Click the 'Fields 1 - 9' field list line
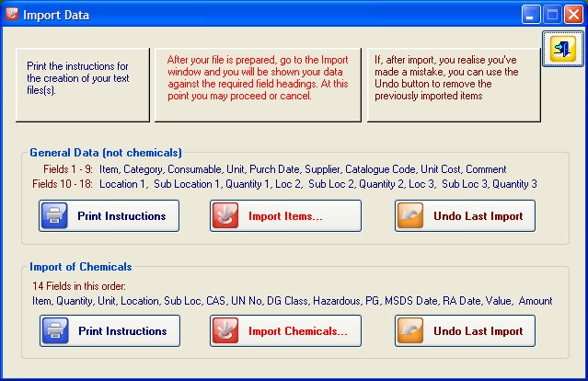This screenshot has height=381, width=588. pyautogui.click(x=268, y=169)
